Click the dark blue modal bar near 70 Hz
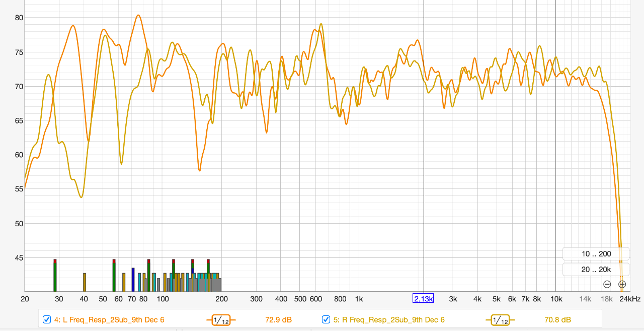Image resolution: width=644 pixels, height=331 pixels. click(133, 280)
